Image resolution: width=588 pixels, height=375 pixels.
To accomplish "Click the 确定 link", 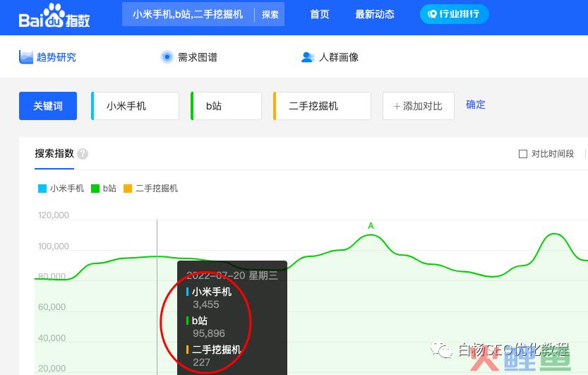I will tap(476, 105).
